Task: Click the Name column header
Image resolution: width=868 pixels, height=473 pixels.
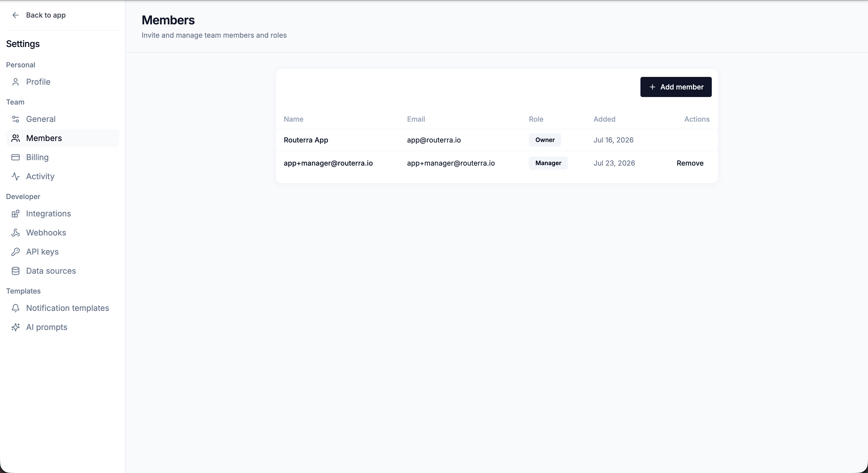Action: [x=294, y=119]
